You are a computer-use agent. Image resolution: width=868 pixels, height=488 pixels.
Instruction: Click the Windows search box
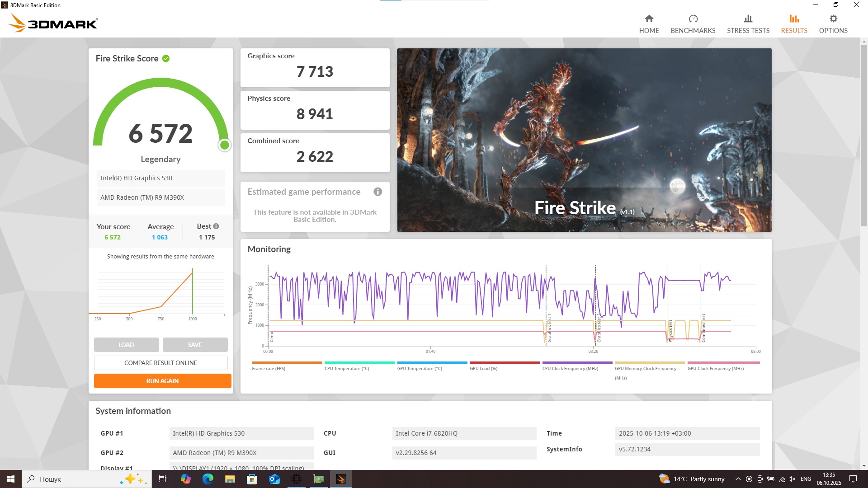coord(72,479)
